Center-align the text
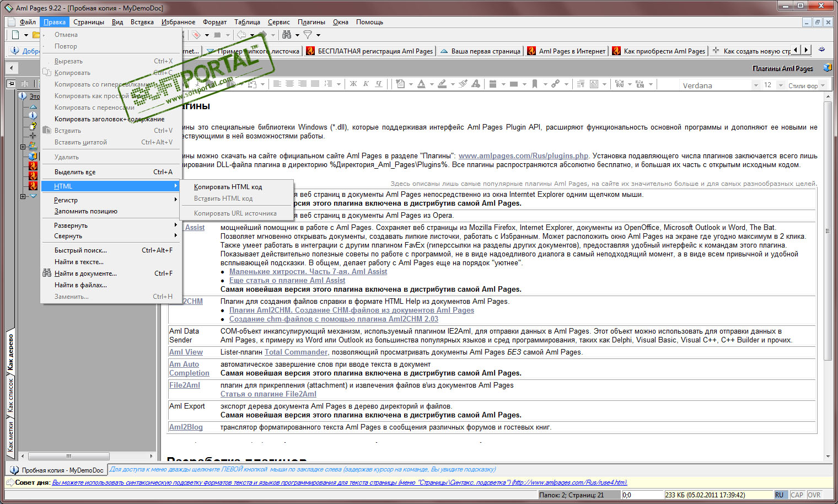The width and height of the screenshot is (838, 504). (290, 84)
